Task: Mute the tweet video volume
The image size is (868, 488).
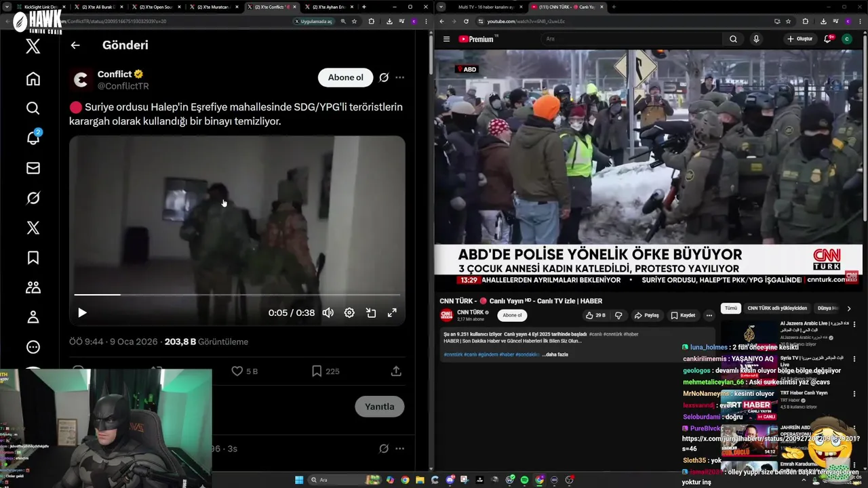Action: point(328,312)
